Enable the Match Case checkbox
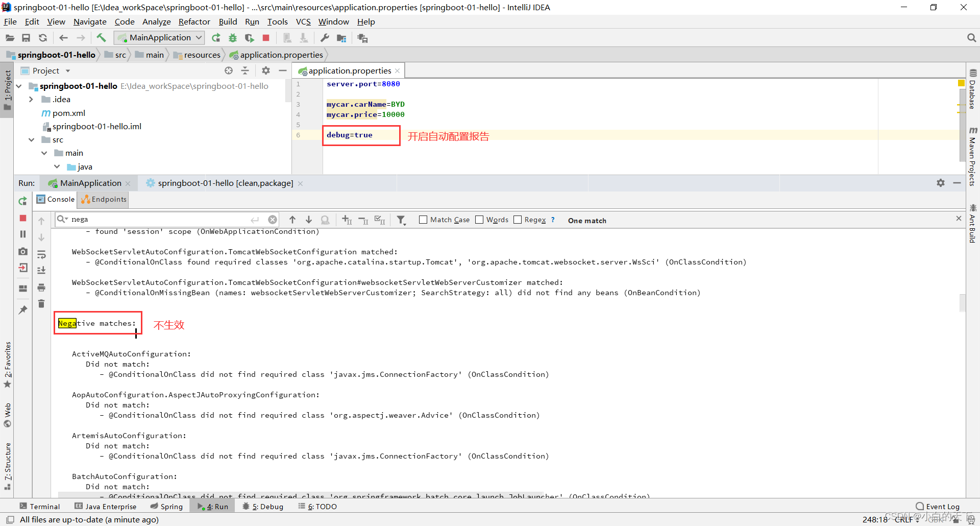The height and width of the screenshot is (526, 980). click(423, 220)
